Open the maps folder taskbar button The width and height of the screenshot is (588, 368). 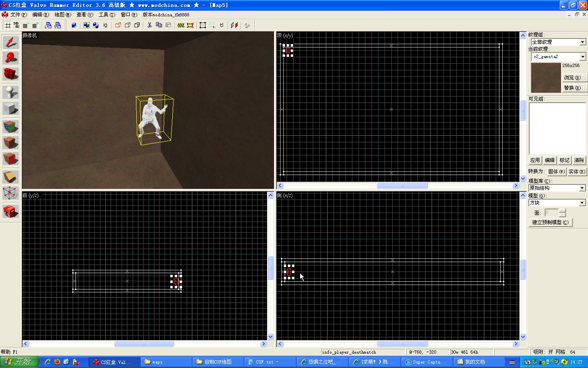[x=167, y=362]
